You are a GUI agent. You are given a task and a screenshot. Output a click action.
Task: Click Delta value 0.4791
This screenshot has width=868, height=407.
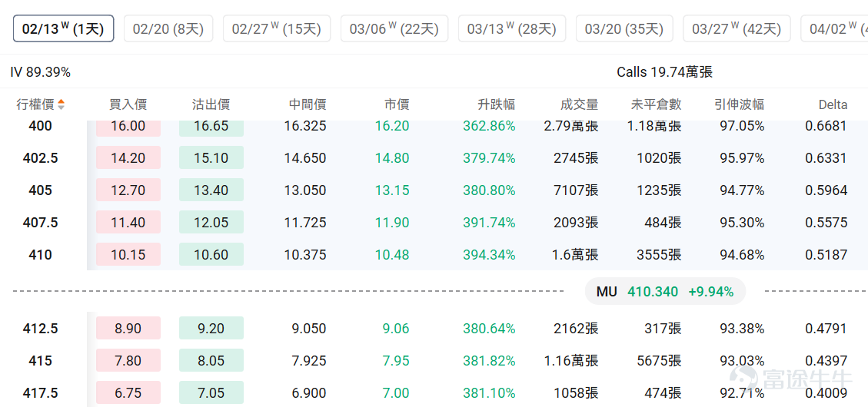(826, 329)
